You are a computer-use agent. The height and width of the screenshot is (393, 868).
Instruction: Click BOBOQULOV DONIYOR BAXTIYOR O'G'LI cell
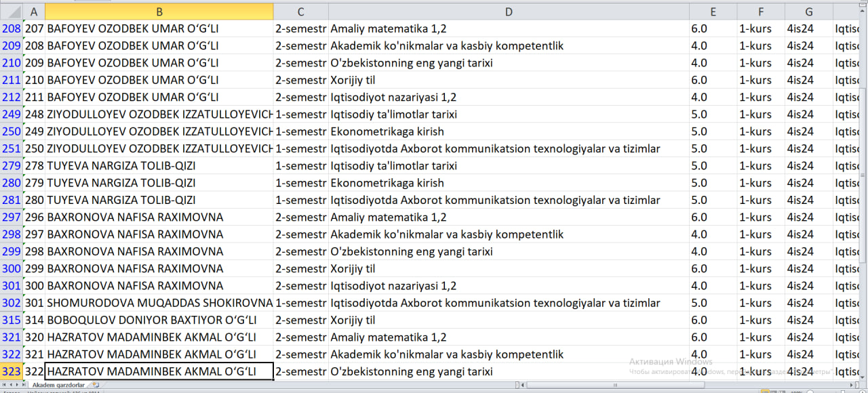click(x=159, y=320)
